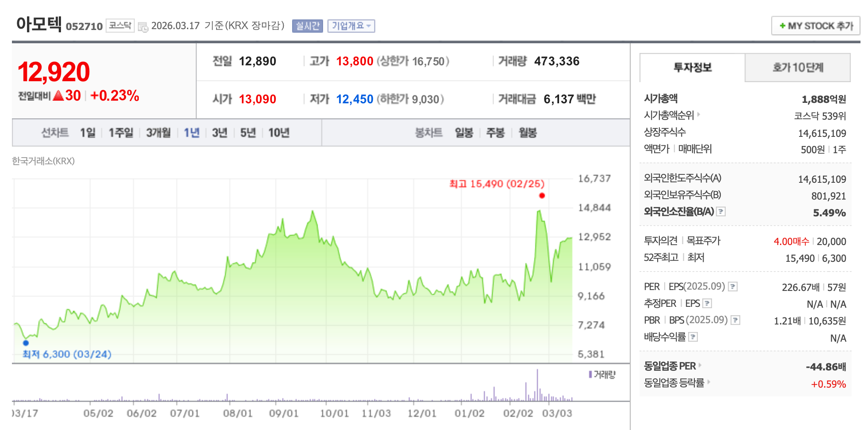The width and height of the screenshot is (868, 430).
Task: Show the 월봉 candlestick chart
Action: (528, 132)
